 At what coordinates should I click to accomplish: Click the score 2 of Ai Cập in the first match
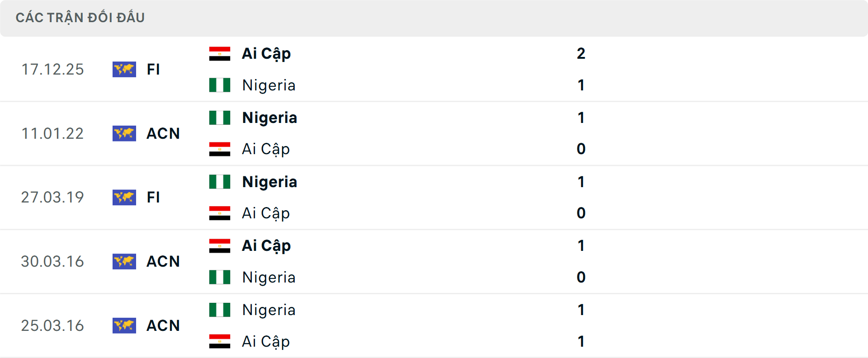pyautogui.click(x=581, y=53)
